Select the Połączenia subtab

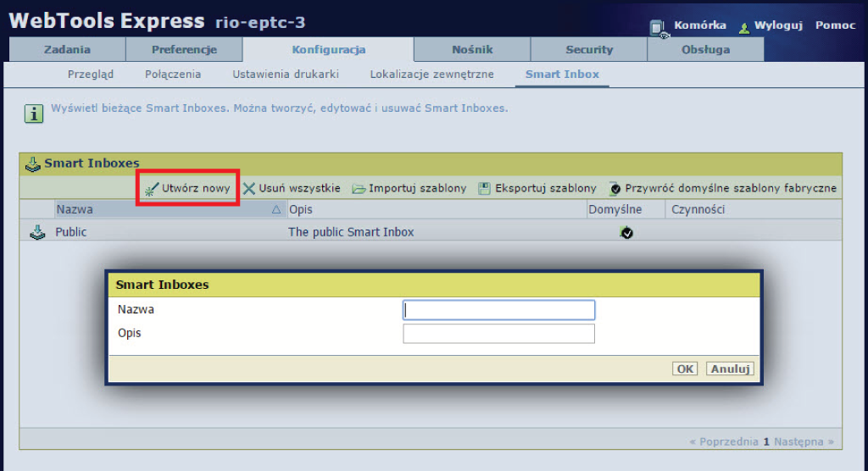tap(173, 75)
